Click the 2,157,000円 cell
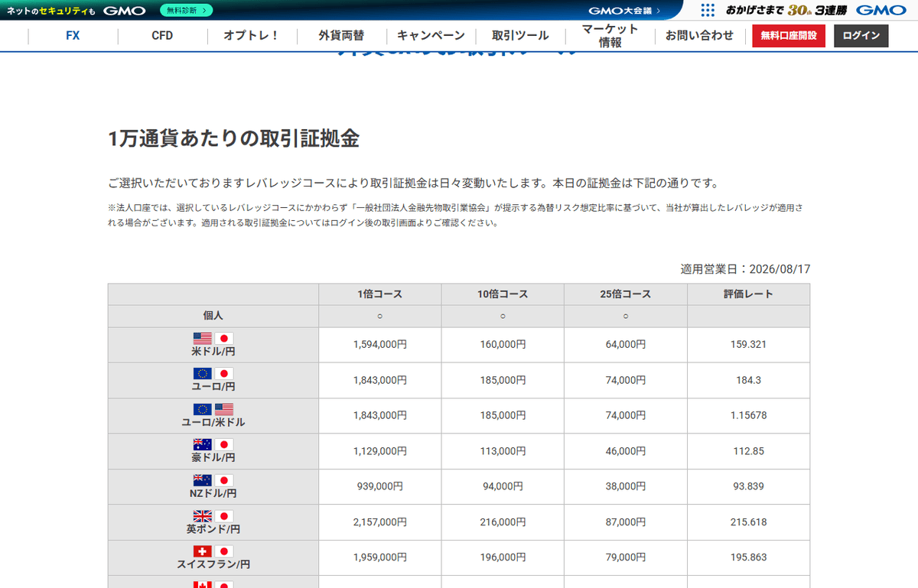 pos(379,522)
